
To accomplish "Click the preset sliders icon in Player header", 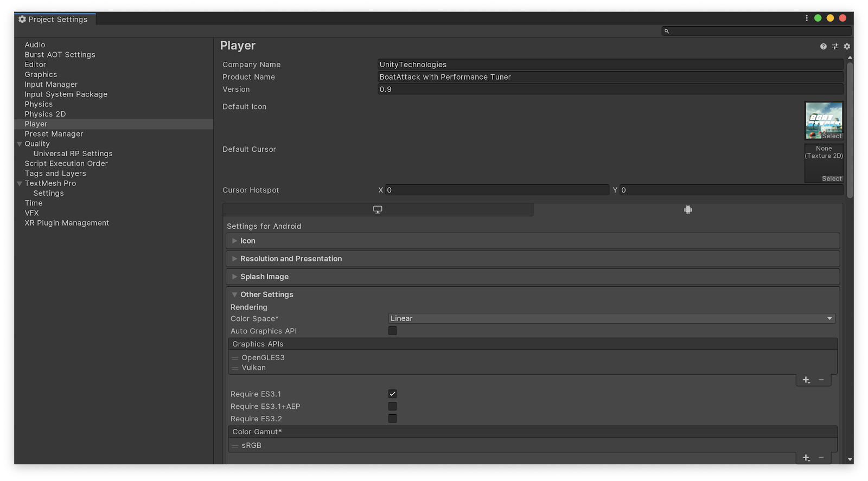I will coord(835,47).
